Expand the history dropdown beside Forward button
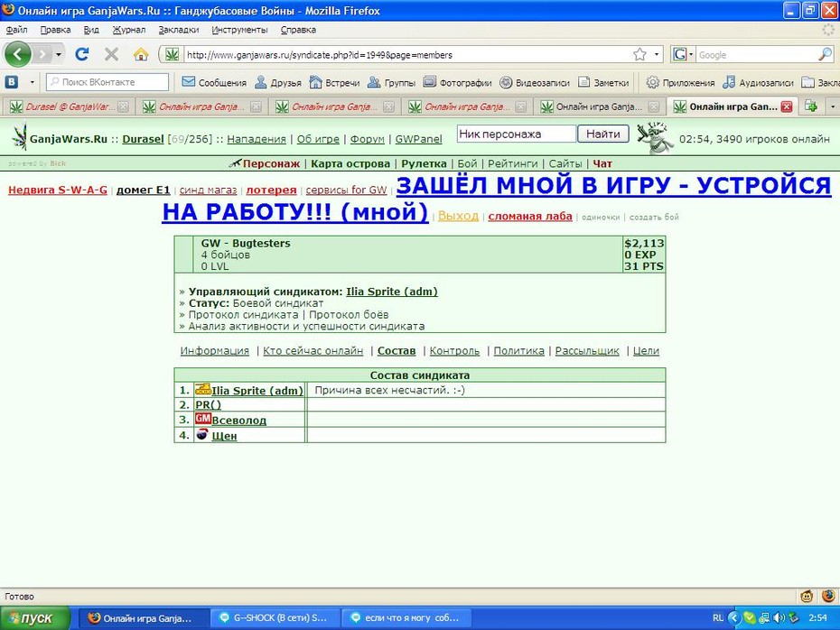Image resolution: width=840 pixels, height=630 pixels. click(x=59, y=54)
